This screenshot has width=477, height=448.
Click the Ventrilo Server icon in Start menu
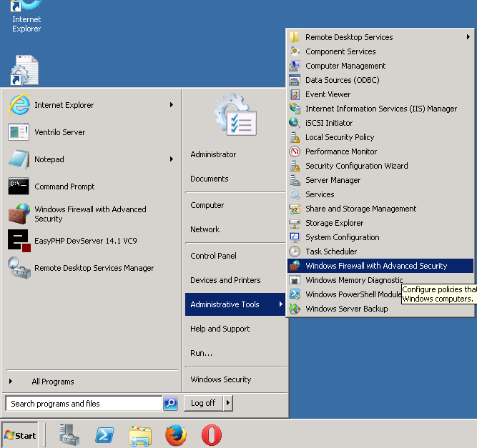[19, 132]
